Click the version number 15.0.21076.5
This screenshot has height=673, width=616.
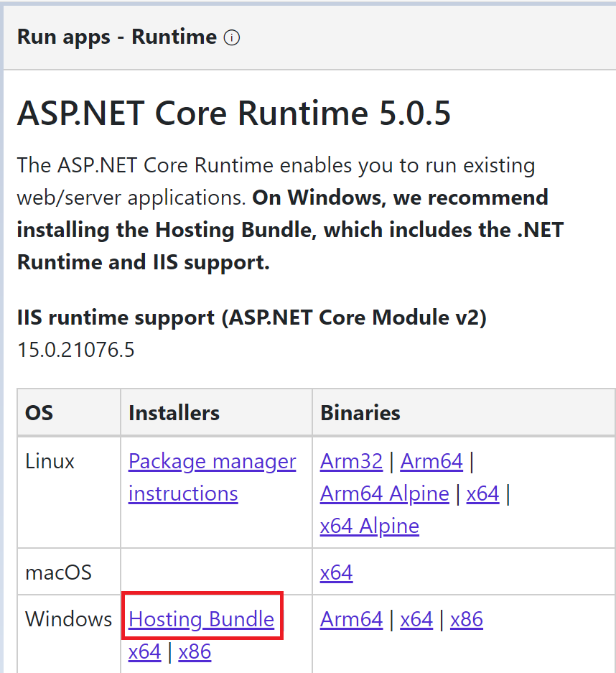click(75, 350)
